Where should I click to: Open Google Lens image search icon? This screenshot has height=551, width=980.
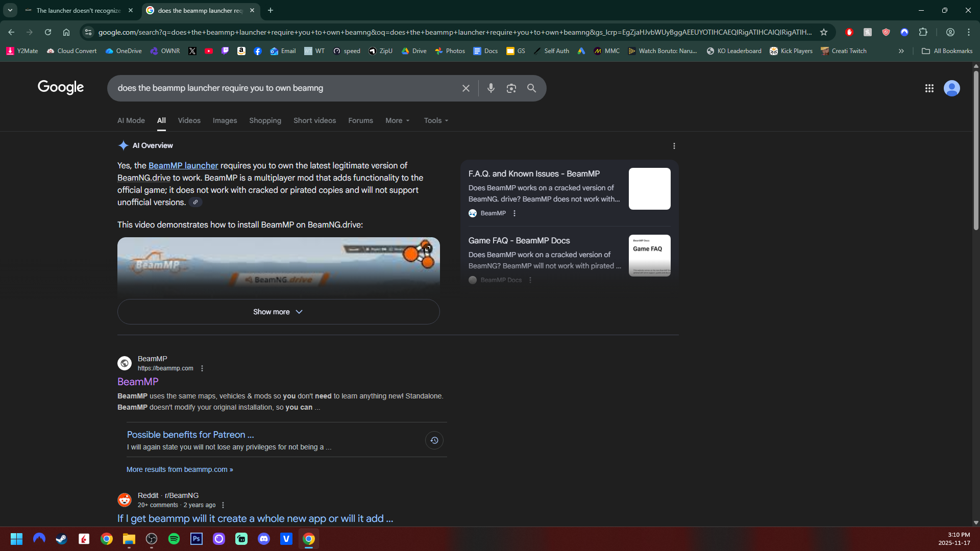coord(511,88)
